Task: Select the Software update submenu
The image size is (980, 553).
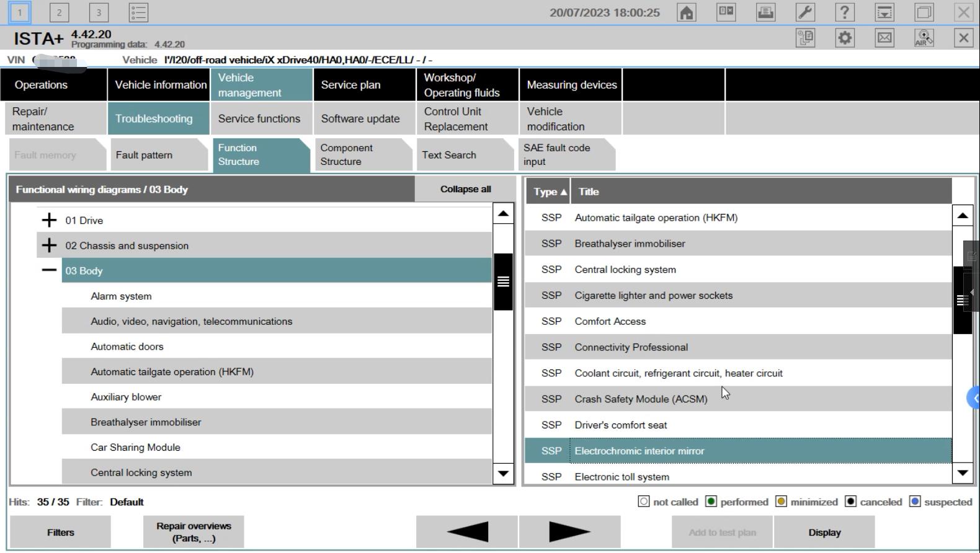Action: pos(364,118)
